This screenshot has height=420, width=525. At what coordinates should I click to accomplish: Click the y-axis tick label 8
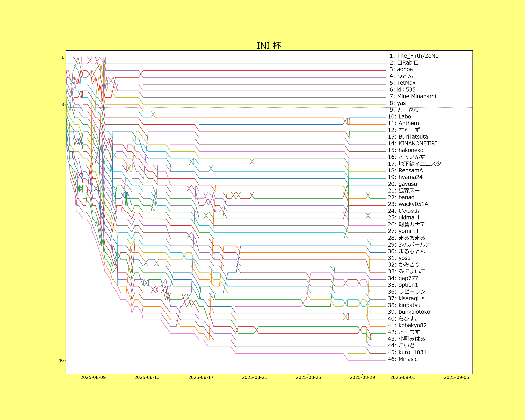(x=63, y=105)
